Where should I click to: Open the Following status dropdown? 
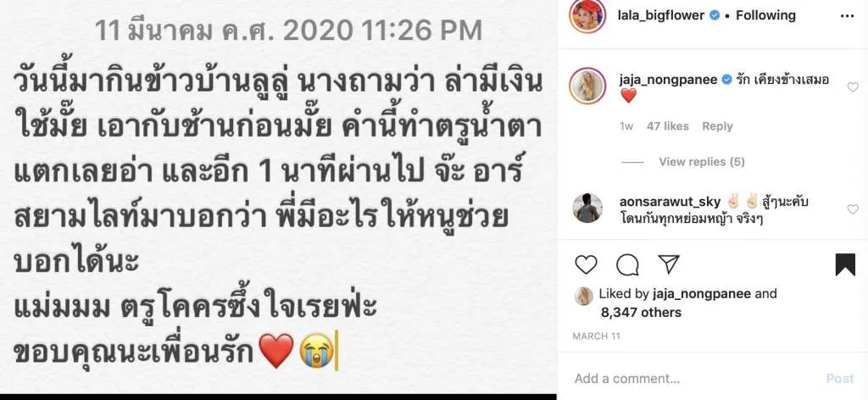[765, 15]
